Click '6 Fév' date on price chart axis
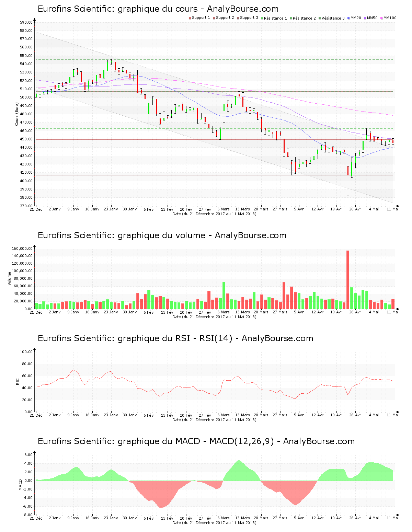The image size is (412, 532). pos(149,209)
